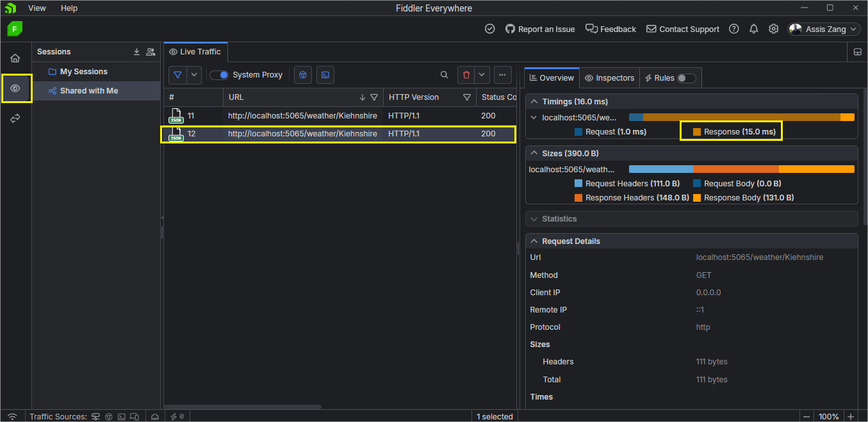This screenshot has width=868, height=422.
Task: Click the red trash delete icon
Action: tap(466, 75)
